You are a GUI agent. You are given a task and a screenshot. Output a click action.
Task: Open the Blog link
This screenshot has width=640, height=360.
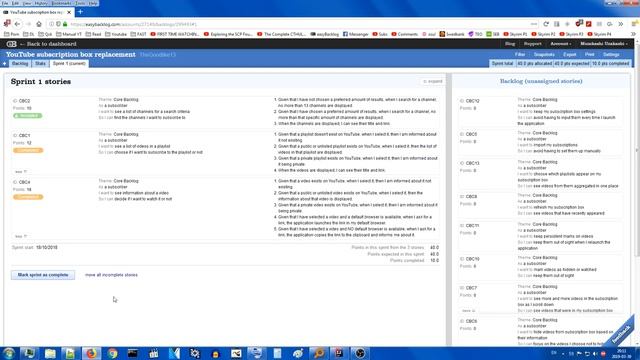[510, 44]
